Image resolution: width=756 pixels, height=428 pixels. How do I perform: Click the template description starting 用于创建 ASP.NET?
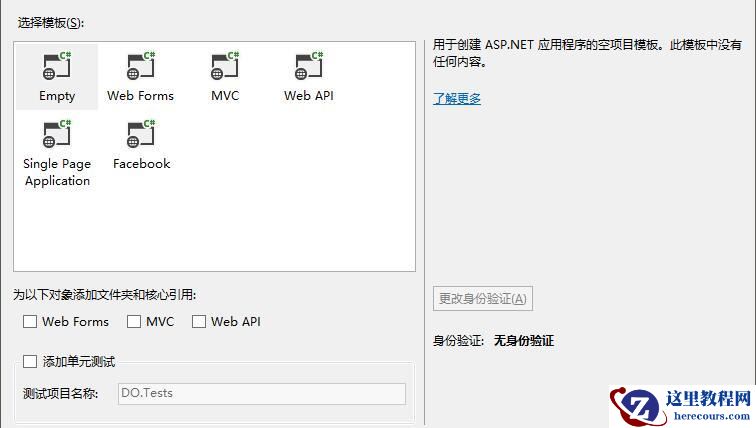point(587,53)
